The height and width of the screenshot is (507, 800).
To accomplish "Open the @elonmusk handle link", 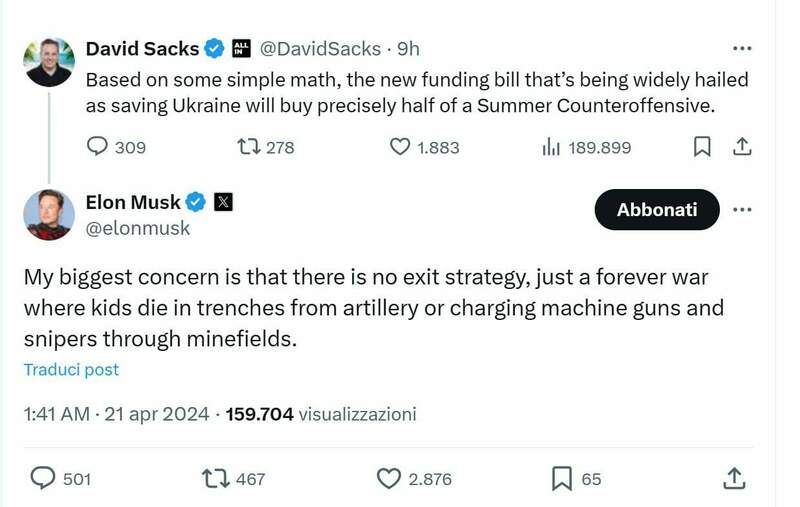I will (x=138, y=229).
